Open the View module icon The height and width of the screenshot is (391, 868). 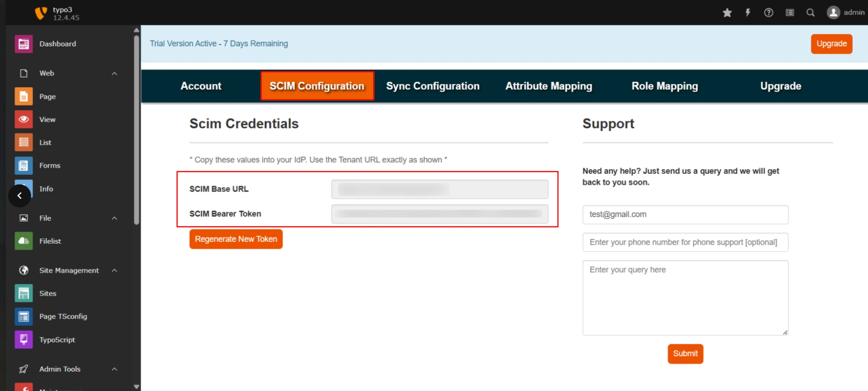click(23, 120)
